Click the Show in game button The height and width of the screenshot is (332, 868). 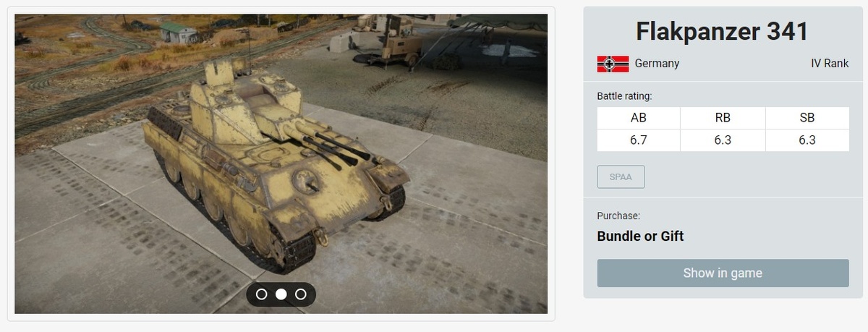(x=723, y=273)
